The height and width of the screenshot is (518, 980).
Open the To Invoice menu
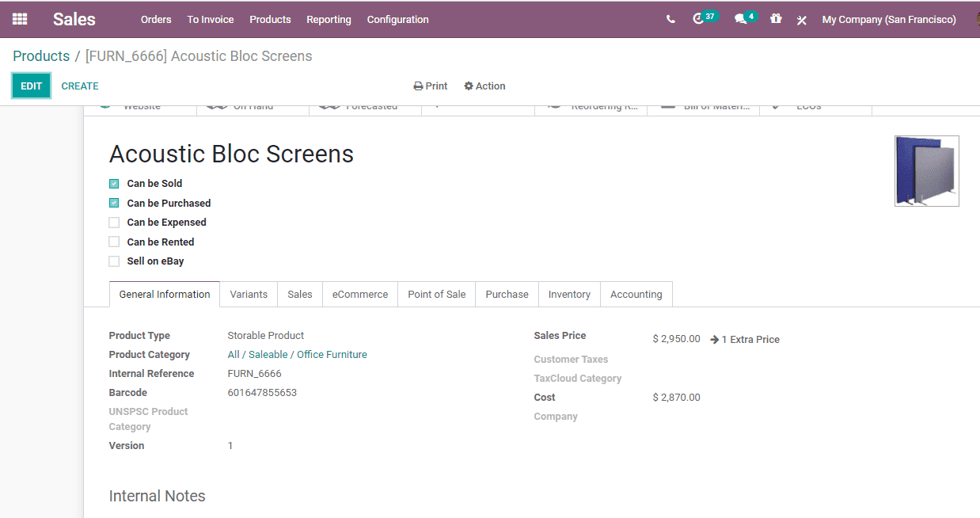point(211,20)
